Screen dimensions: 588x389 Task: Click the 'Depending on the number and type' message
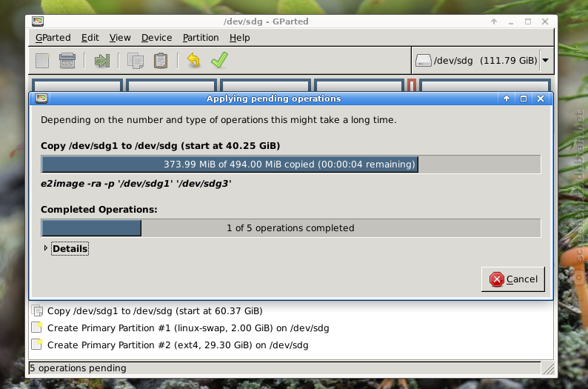point(218,120)
